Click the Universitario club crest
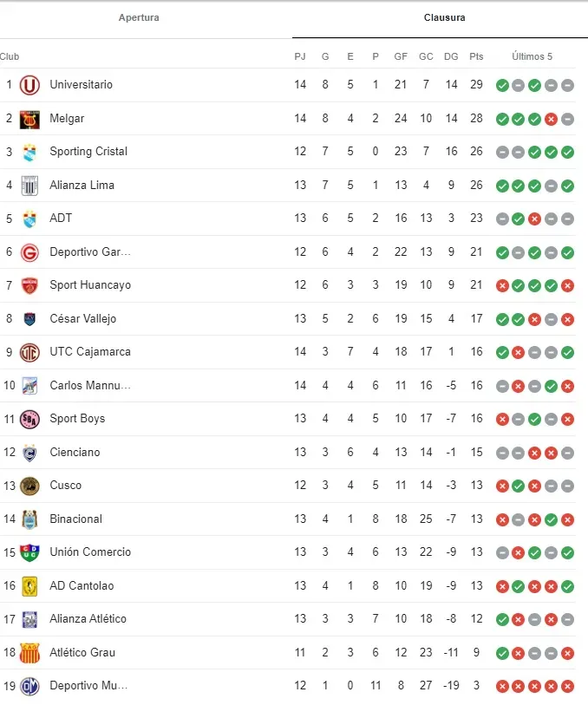This screenshot has height=705, width=588. 30,85
